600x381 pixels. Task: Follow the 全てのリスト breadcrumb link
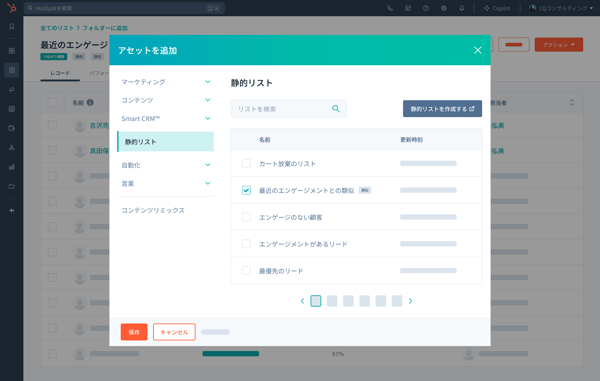[x=57, y=28]
